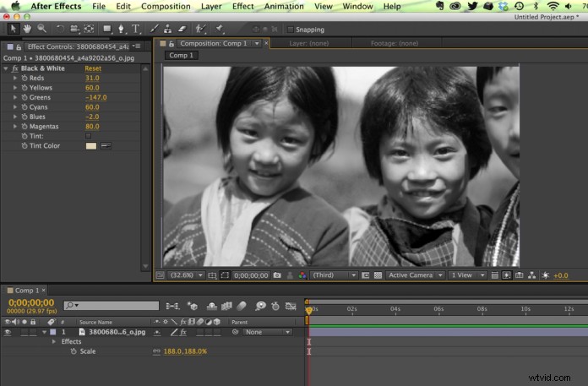Click the Greens value -147.0
The image size is (588, 386).
96,97
